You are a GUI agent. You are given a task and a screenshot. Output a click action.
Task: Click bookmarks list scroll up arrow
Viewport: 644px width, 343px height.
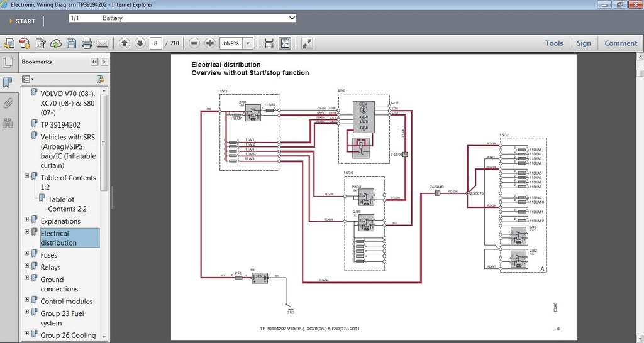[104, 90]
